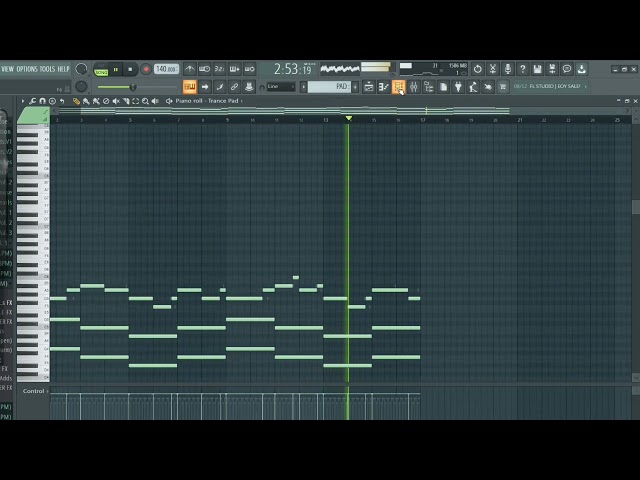Viewport: 640px width, 480px height.
Task: Open the touch controller hand icon
Action: click(x=488, y=87)
